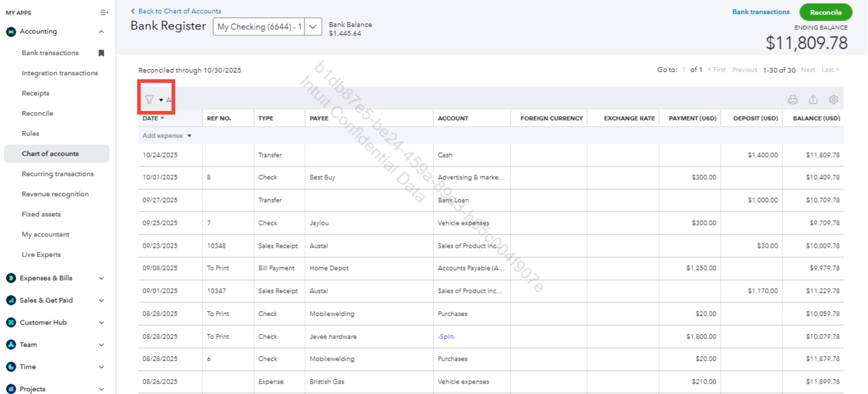Click the print register icon
868x394 pixels.
pyautogui.click(x=792, y=99)
